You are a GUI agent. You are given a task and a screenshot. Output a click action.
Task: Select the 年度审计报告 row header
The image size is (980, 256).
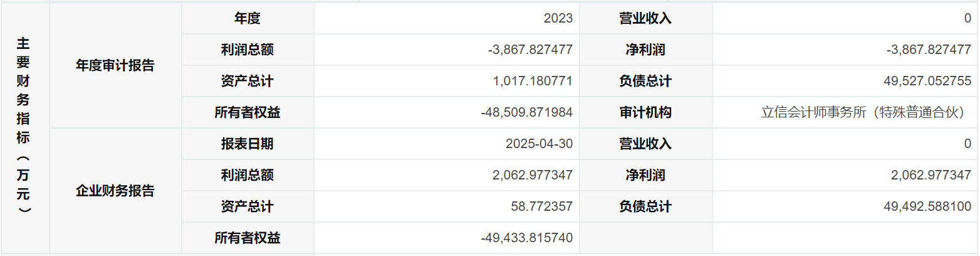[115, 65]
